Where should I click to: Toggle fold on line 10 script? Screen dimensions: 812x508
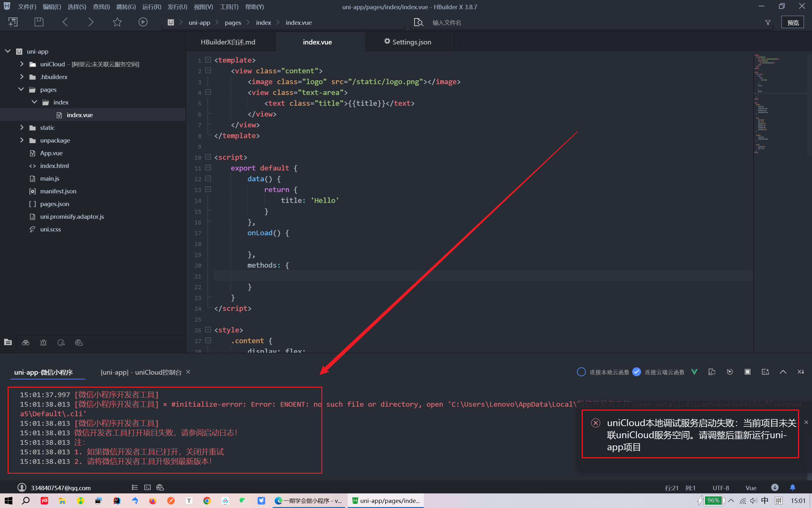[x=208, y=157]
